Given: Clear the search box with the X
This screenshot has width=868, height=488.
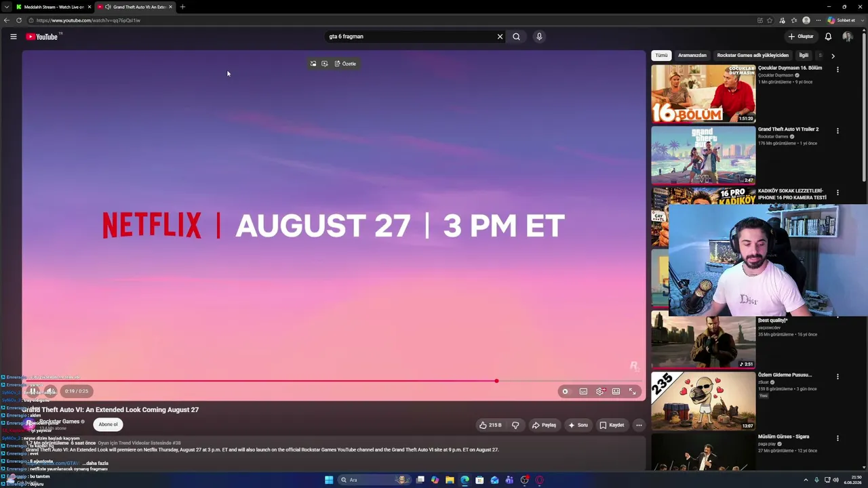Looking at the screenshot, I should tap(500, 37).
